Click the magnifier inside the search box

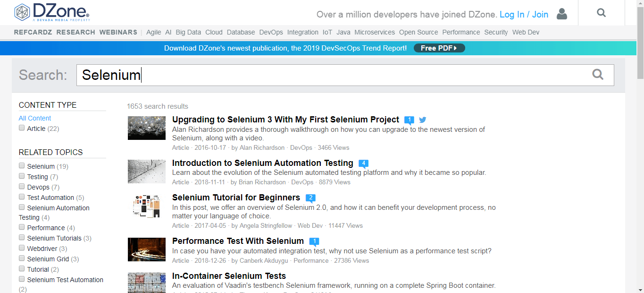(x=598, y=75)
